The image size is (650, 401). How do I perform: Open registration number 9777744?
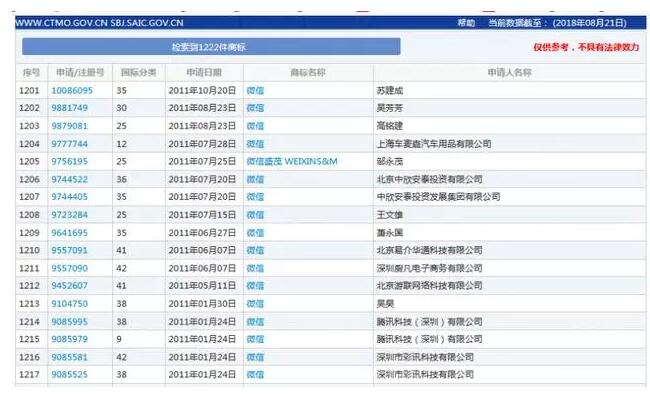pos(70,144)
